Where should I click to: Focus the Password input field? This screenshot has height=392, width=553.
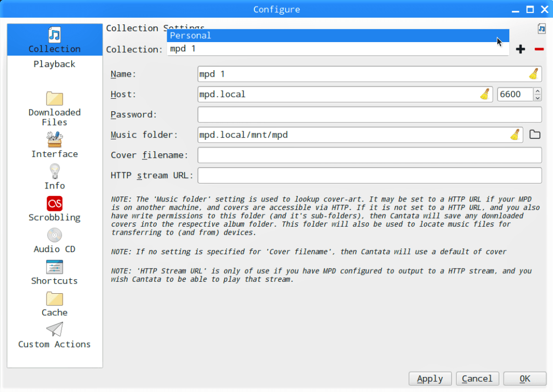point(369,114)
